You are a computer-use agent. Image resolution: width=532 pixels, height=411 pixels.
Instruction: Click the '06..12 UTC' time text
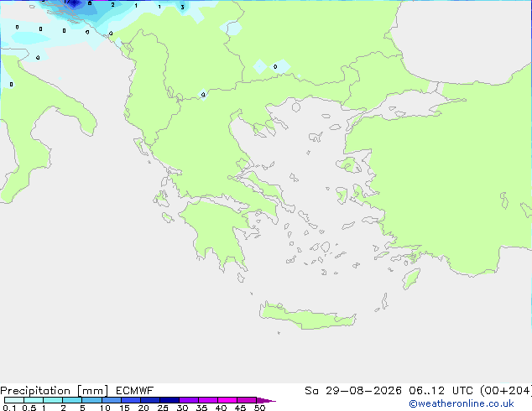point(441,390)
